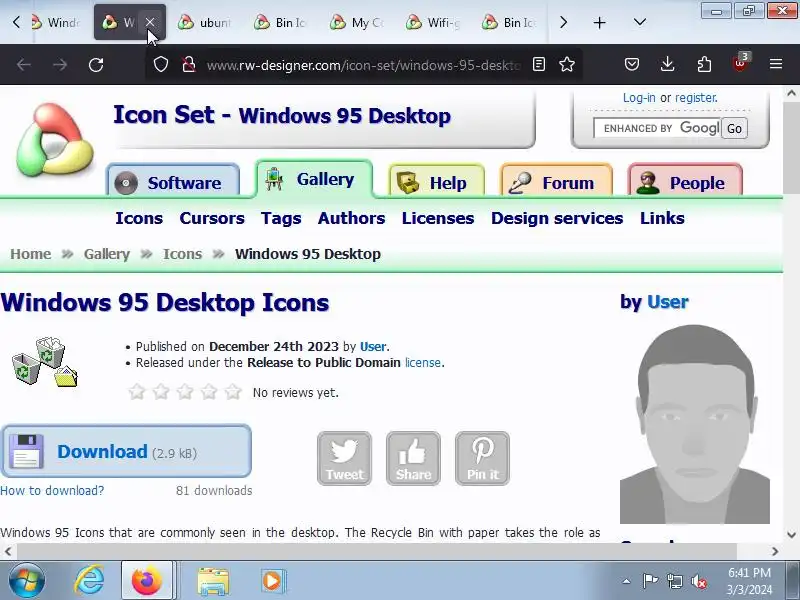Image resolution: width=800 pixels, height=600 pixels.
Task: Open the insecure connection lock icon
Action: tap(189, 65)
